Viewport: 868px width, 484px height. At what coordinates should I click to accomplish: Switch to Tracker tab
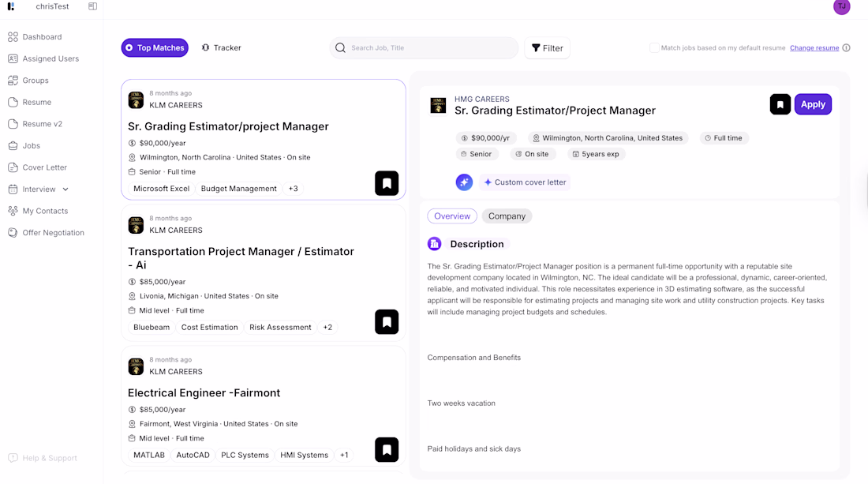pyautogui.click(x=222, y=47)
